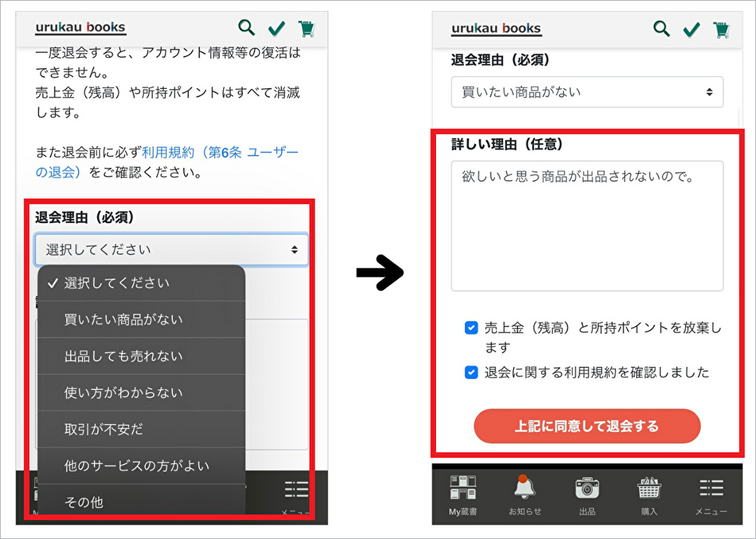Select 出品しても売れない from dropdown list

(124, 356)
